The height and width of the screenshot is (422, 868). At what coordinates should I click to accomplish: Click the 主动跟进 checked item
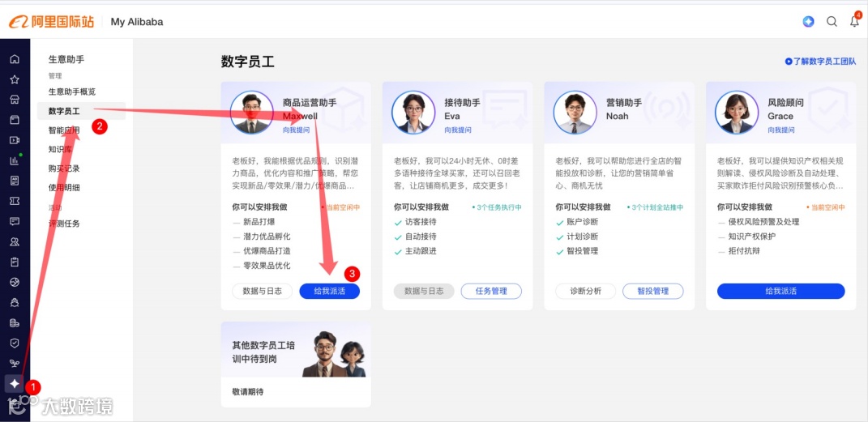421,251
